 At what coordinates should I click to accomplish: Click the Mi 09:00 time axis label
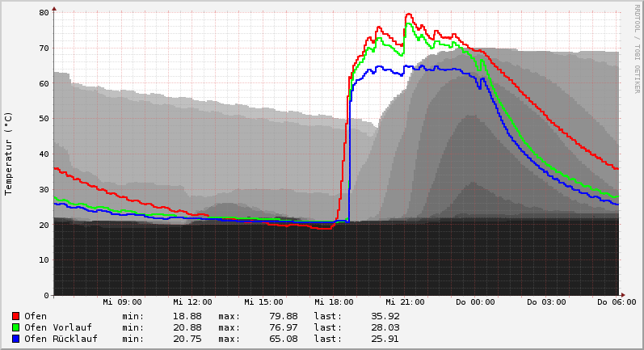pyautogui.click(x=123, y=302)
